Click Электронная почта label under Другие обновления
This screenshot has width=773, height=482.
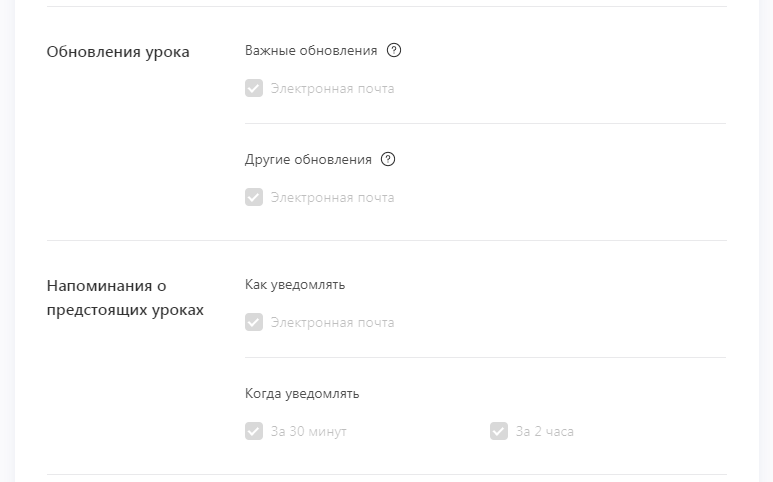tap(332, 198)
